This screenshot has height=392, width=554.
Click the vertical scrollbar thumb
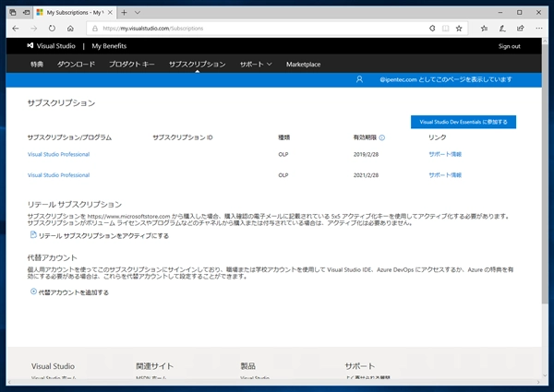tap(545, 172)
